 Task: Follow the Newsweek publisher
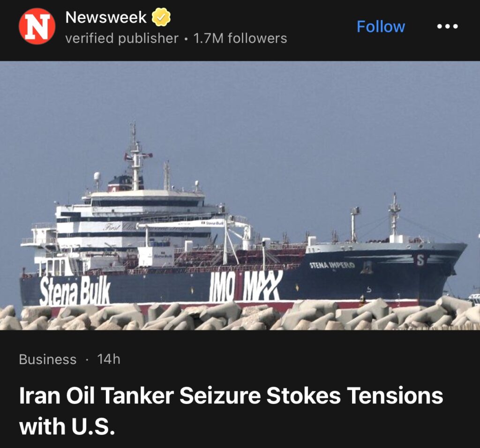pyautogui.click(x=381, y=27)
